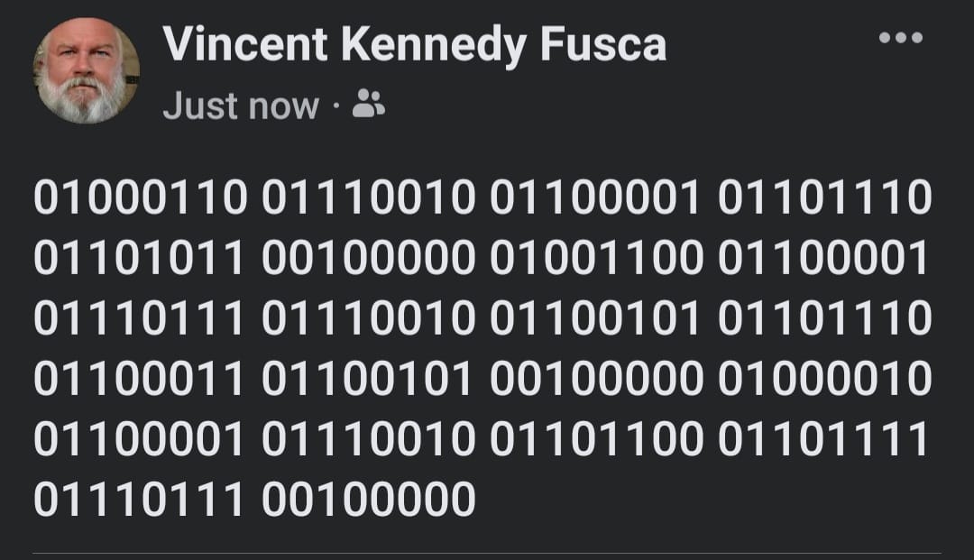
Task: Click the binary group 01100011
Action: click(140, 379)
